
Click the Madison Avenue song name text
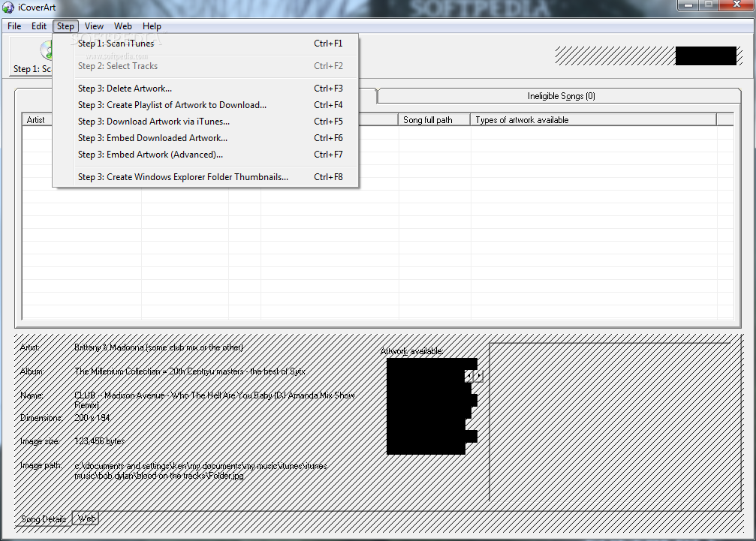pos(215,400)
